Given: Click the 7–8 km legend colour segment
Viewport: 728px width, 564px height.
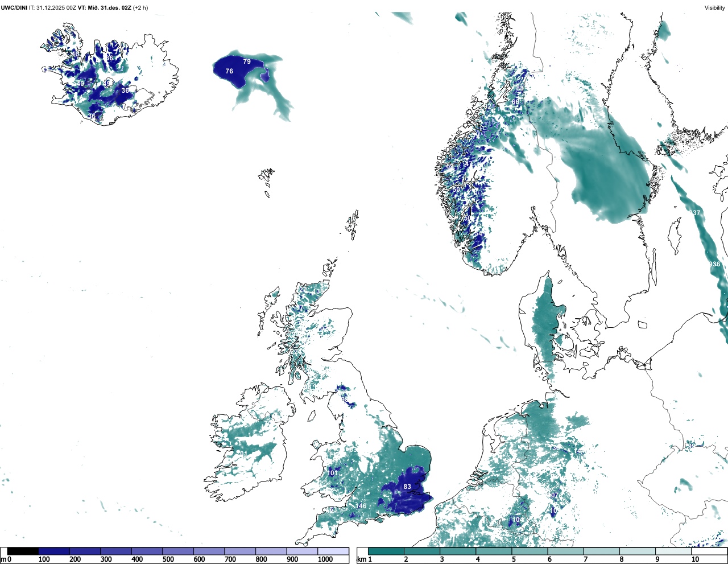Looking at the screenshot, I should pyautogui.click(x=601, y=551).
